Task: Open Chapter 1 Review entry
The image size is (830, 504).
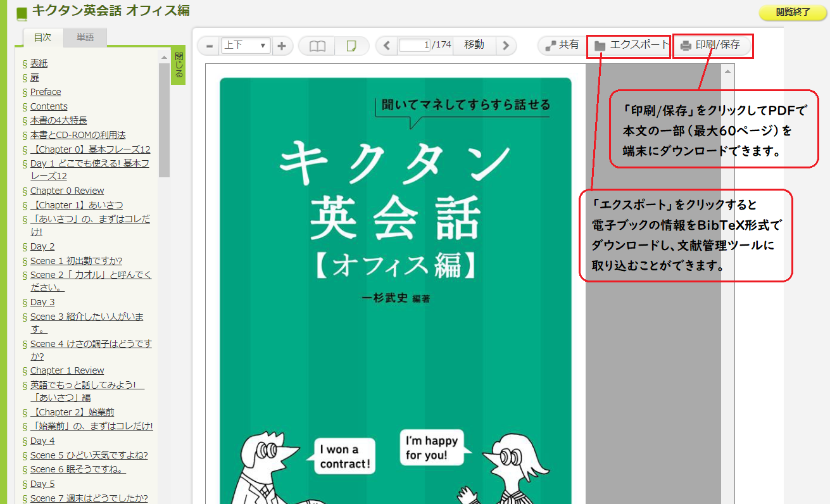Action: coord(67,370)
